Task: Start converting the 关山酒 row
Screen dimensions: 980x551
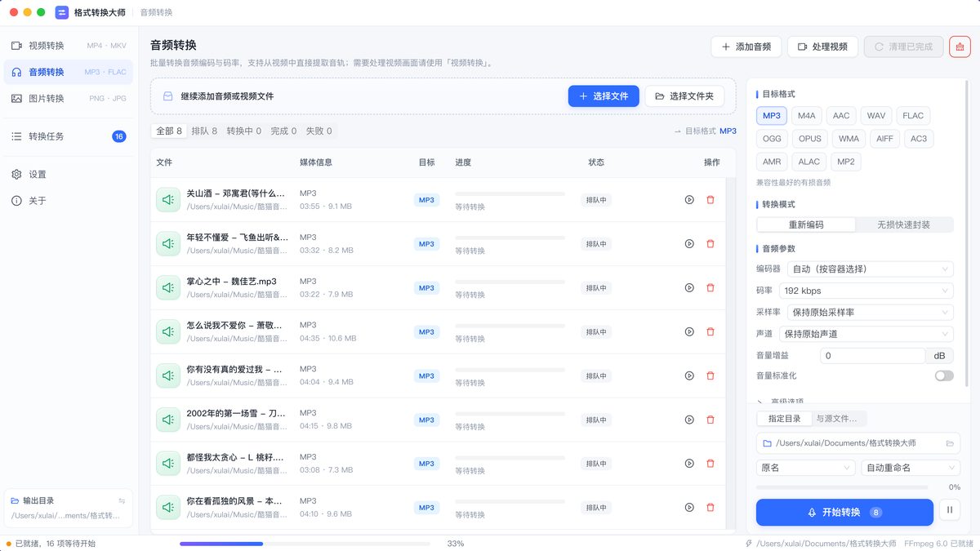Action: click(x=689, y=200)
